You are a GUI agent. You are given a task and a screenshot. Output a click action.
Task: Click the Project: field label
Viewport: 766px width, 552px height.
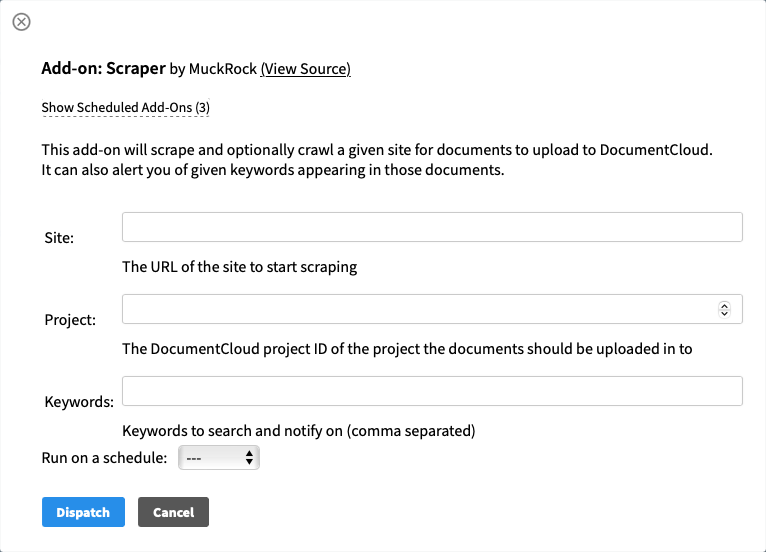pyautogui.click(x=70, y=320)
